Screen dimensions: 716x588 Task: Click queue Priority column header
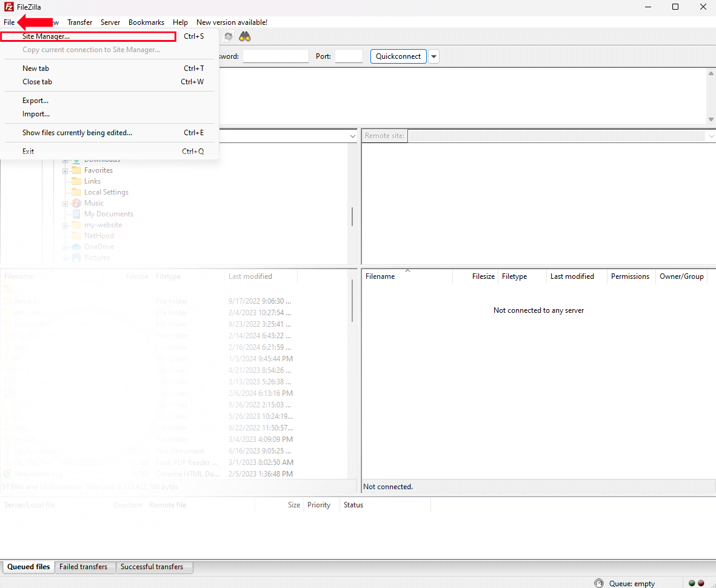click(321, 506)
